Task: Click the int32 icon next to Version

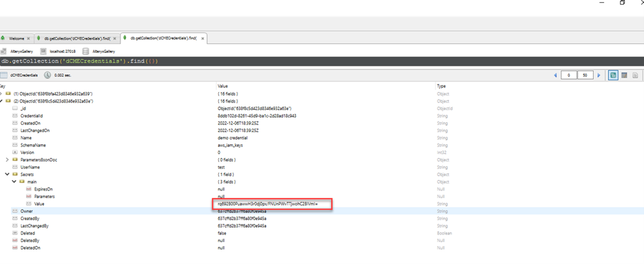Action: click(x=15, y=153)
